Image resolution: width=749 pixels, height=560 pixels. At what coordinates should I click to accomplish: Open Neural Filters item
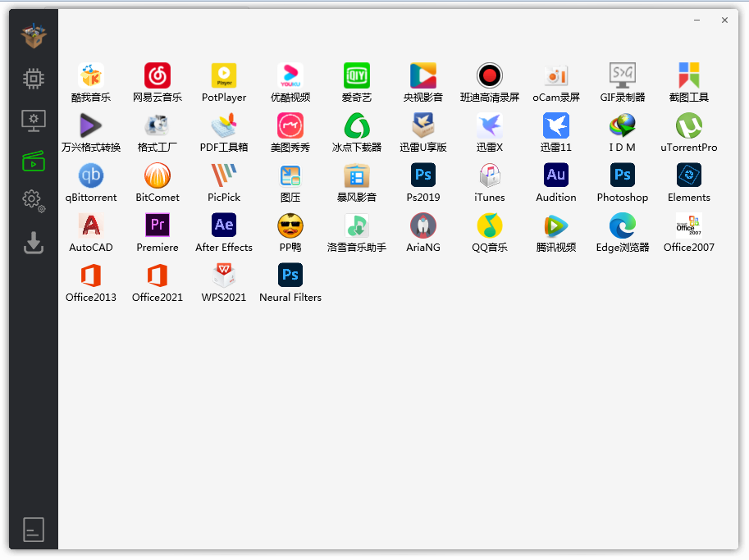pyautogui.click(x=290, y=276)
